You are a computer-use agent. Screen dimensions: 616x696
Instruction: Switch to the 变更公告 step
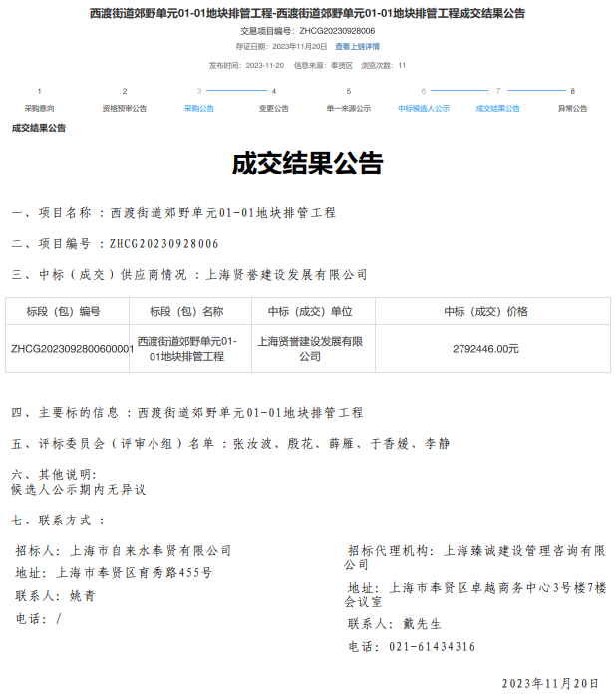click(274, 108)
